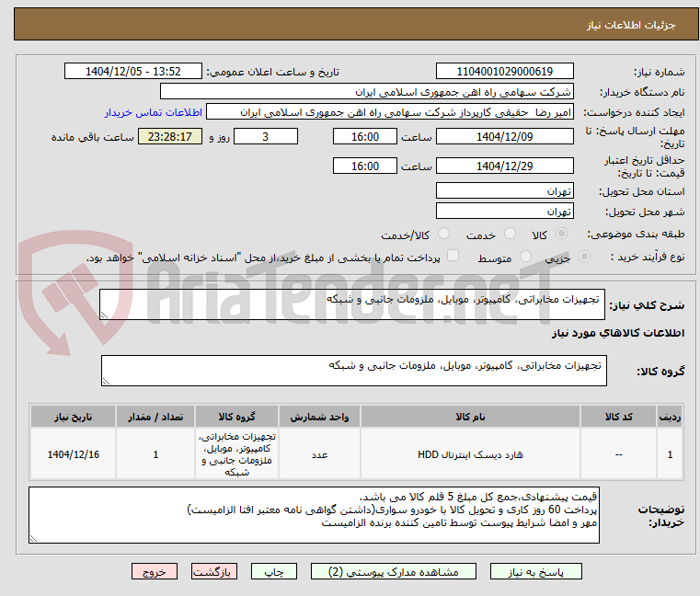Click the ردیف column header
700x596 pixels.
click(x=670, y=417)
